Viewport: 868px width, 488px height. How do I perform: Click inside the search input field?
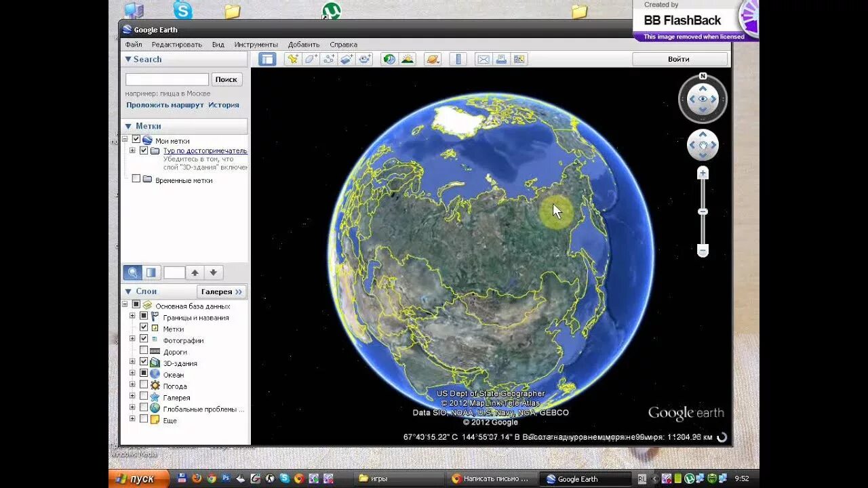click(167, 79)
